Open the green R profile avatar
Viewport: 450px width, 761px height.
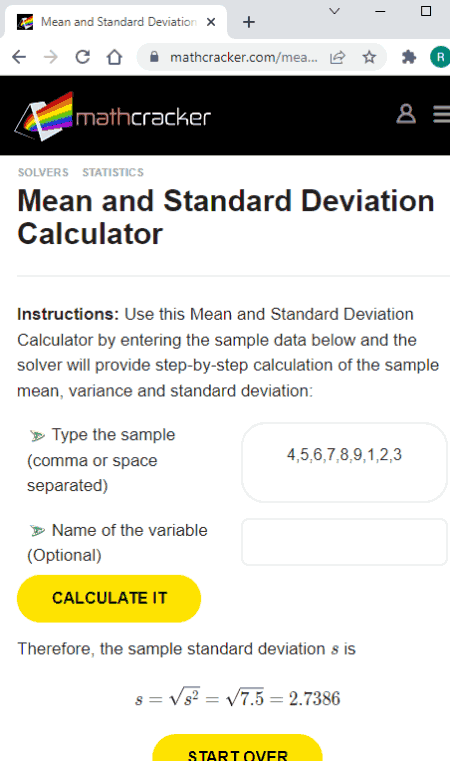(x=440, y=57)
